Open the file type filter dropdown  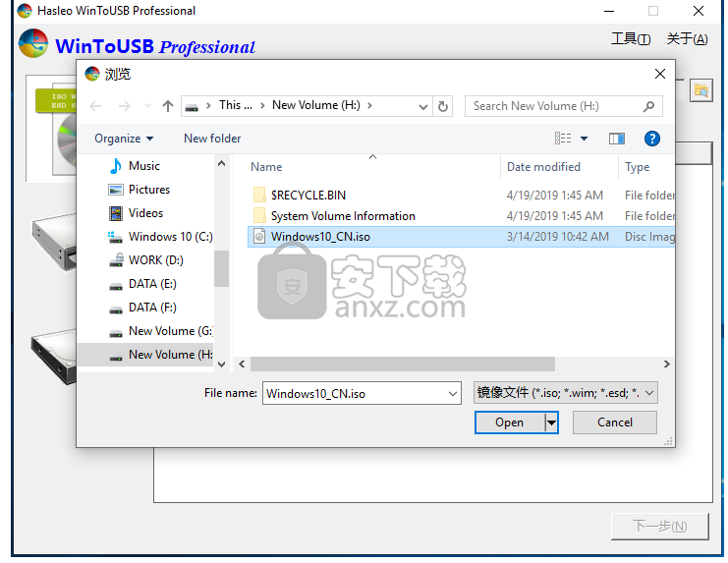(x=649, y=393)
